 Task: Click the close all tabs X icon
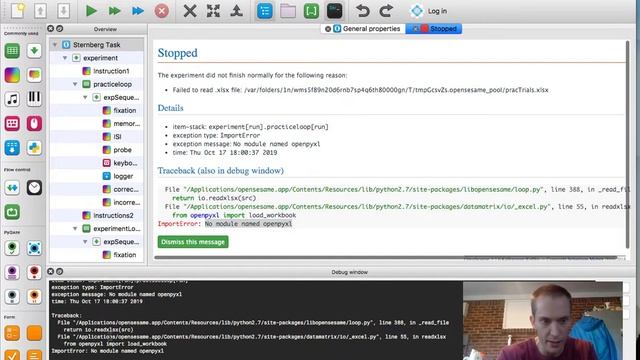pyautogui.click(x=190, y=11)
